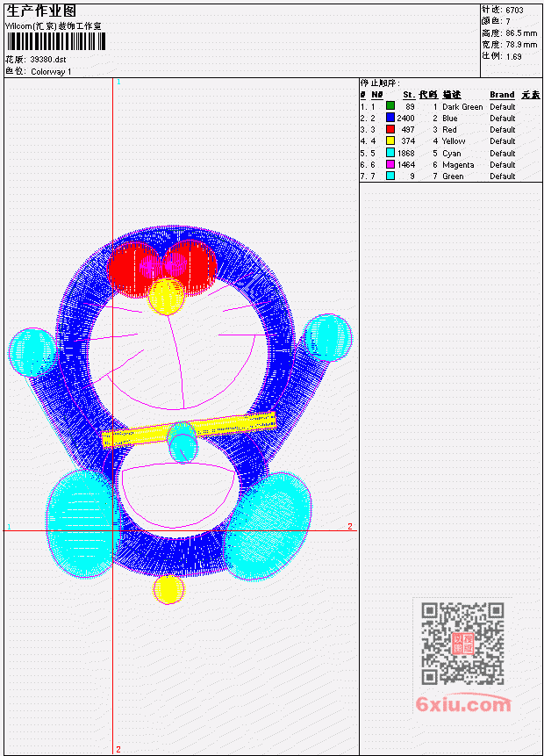544x756 pixels.
Task: Click the cyan '1' marker at vertical axis top
Action: point(118,82)
